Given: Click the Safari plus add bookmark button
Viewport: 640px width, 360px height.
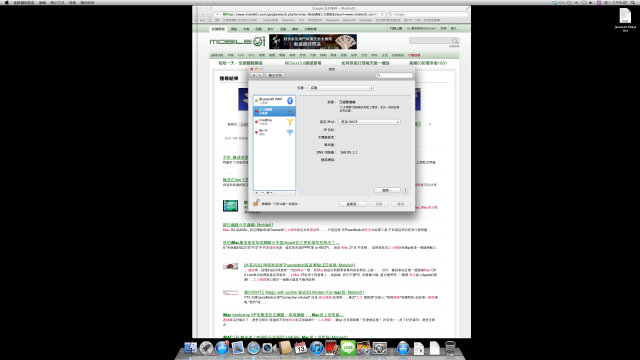Looking at the screenshot, I should [x=217, y=14].
